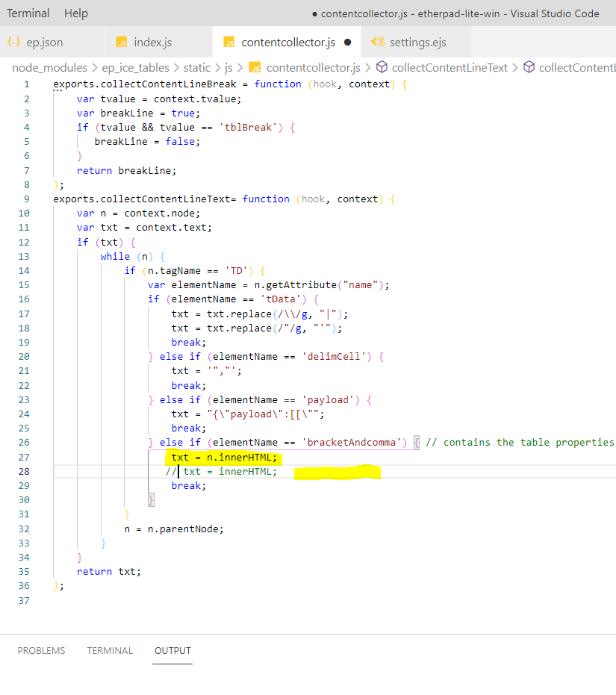Click the JavaScript icon on index.js tab

pyautogui.click(x=122, y=43)
